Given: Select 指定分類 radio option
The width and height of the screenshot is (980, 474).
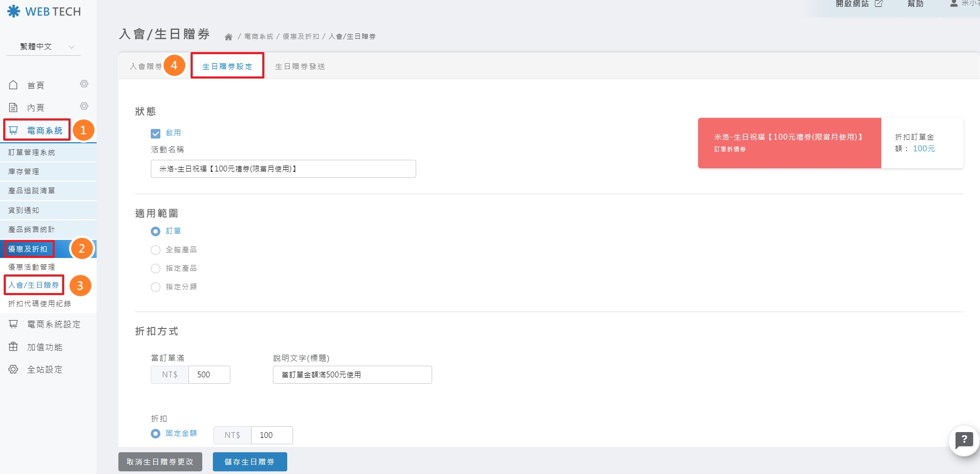Looking at the screenshot, I should pyautogui.click(x=156, y=287).
